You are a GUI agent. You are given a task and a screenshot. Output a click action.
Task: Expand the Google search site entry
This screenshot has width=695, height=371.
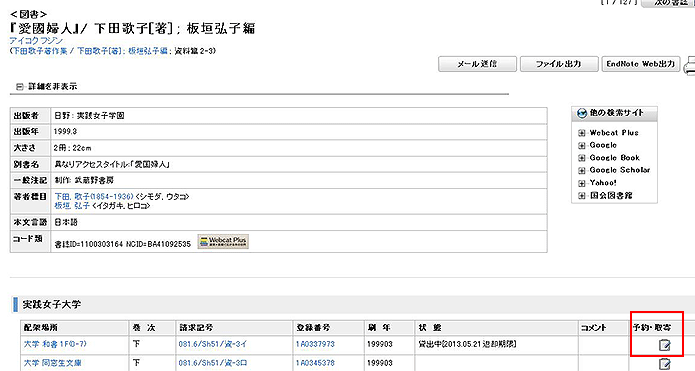coord(582,145)
